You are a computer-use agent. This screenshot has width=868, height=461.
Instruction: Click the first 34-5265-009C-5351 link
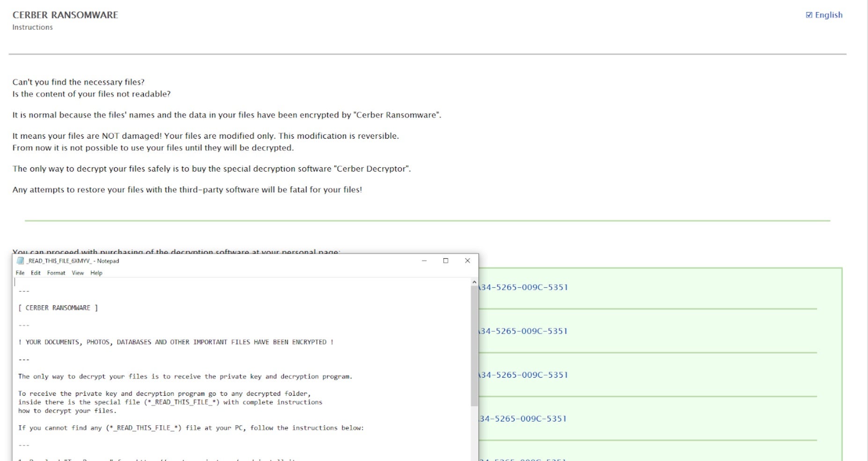523,288
